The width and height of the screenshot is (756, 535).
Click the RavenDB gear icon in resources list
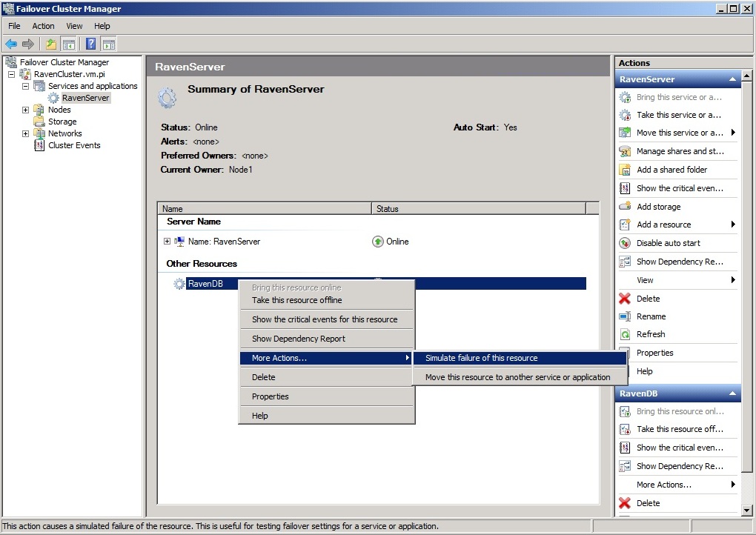pos(179,284)
